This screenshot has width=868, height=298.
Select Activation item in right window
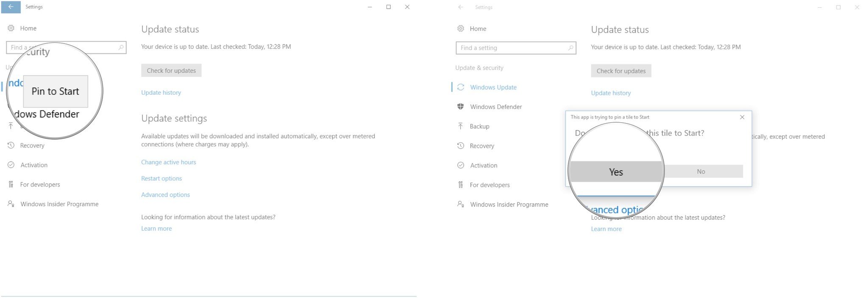[484, 166]
